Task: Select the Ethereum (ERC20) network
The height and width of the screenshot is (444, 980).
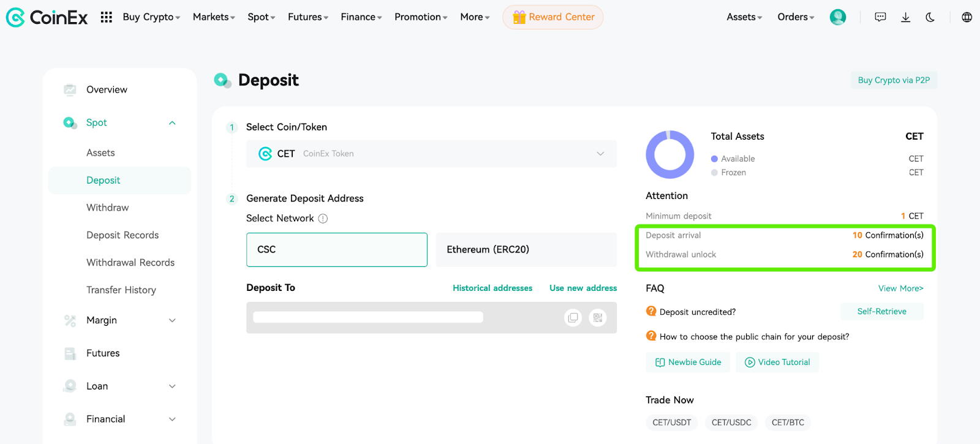Action: (526, 250)
